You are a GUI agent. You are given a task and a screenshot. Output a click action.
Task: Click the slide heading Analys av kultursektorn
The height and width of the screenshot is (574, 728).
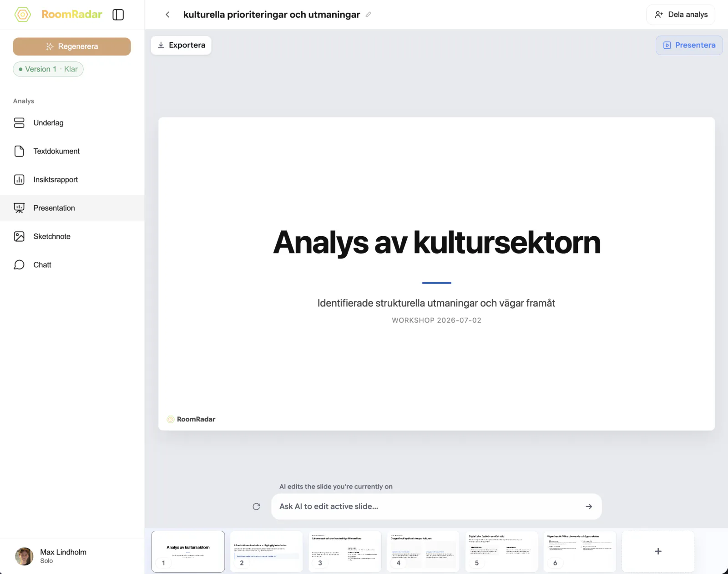tap(437, 242)
